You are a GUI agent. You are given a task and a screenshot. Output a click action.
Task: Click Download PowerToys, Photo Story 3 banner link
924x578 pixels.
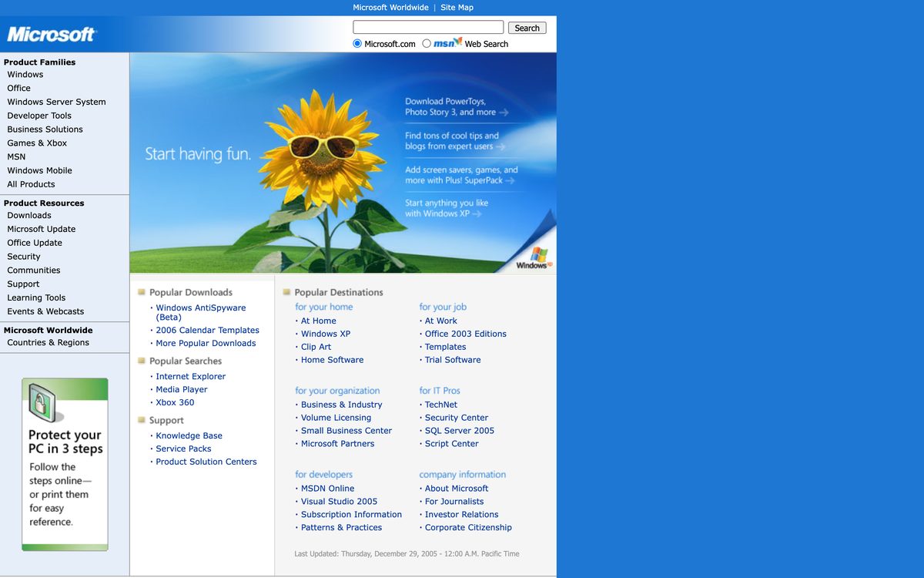pyautogui.click(x=457, y=107)
